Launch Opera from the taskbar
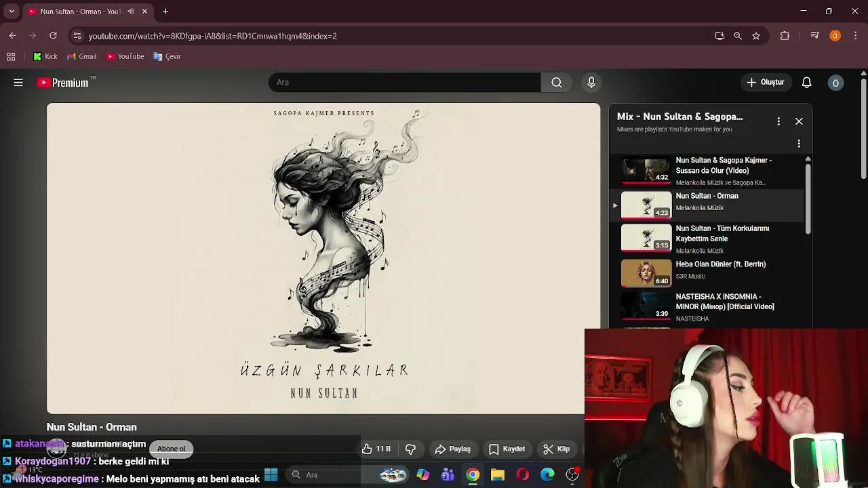The image size is (868, 488). [x=522, y=475]
